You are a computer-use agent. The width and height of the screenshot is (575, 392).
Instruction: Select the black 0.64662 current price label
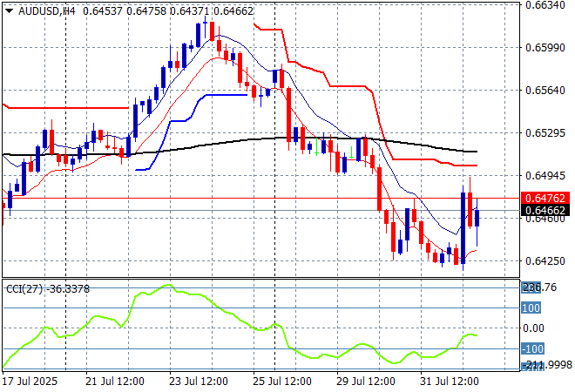545,211
